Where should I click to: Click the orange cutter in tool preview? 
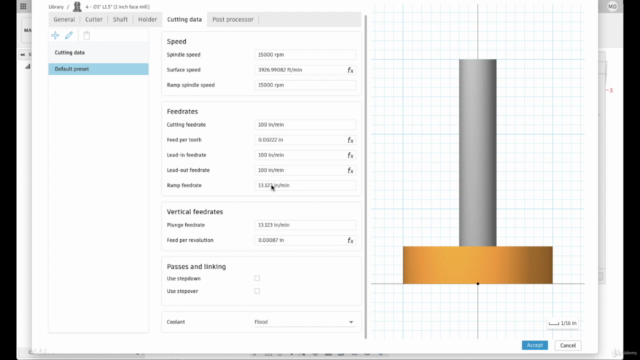point(478,265)
